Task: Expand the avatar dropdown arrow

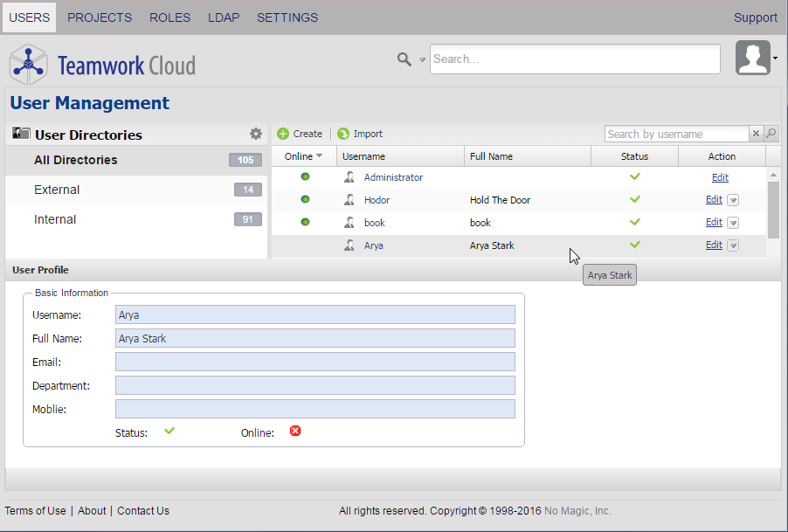Action: [x=776, y=59]
